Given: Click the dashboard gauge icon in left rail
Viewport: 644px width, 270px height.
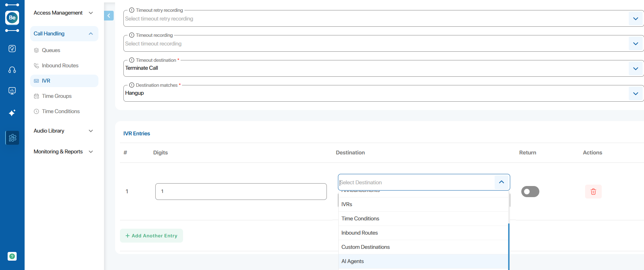Looking at the screenshot, I should (12, 49).
